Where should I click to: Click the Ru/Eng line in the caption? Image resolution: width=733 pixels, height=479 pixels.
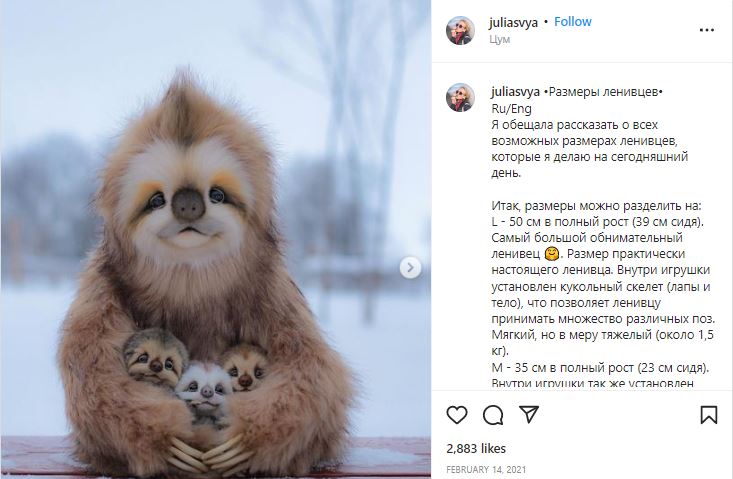tap(511, 109)
